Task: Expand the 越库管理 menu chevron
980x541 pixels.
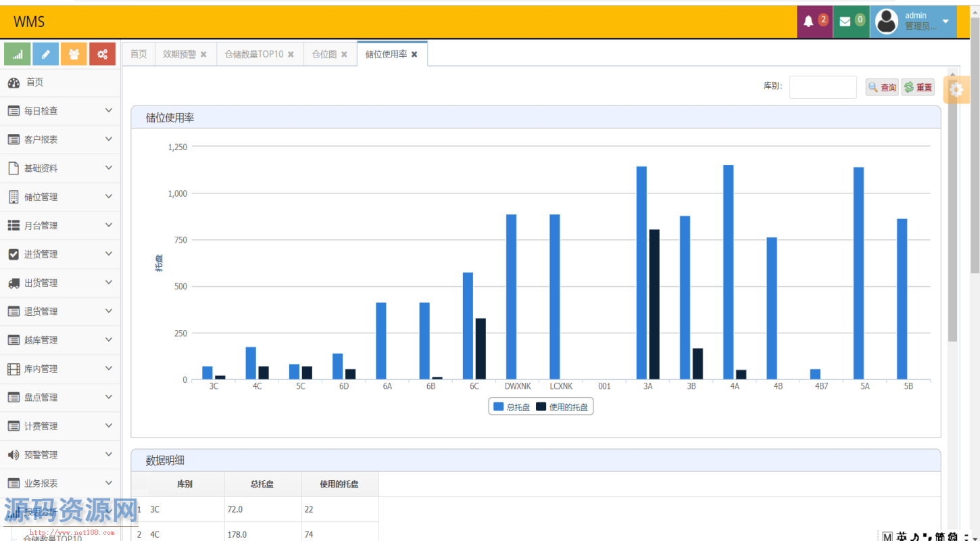Action: point(109,339)
